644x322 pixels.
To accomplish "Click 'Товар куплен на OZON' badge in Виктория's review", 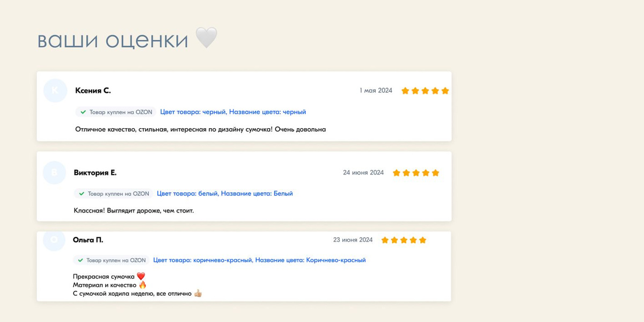I will click(113, 193).
